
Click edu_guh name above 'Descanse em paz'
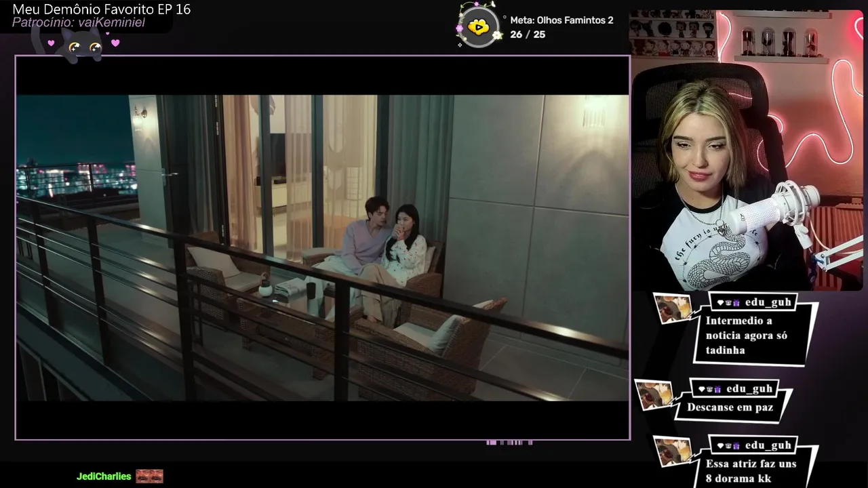749,388
